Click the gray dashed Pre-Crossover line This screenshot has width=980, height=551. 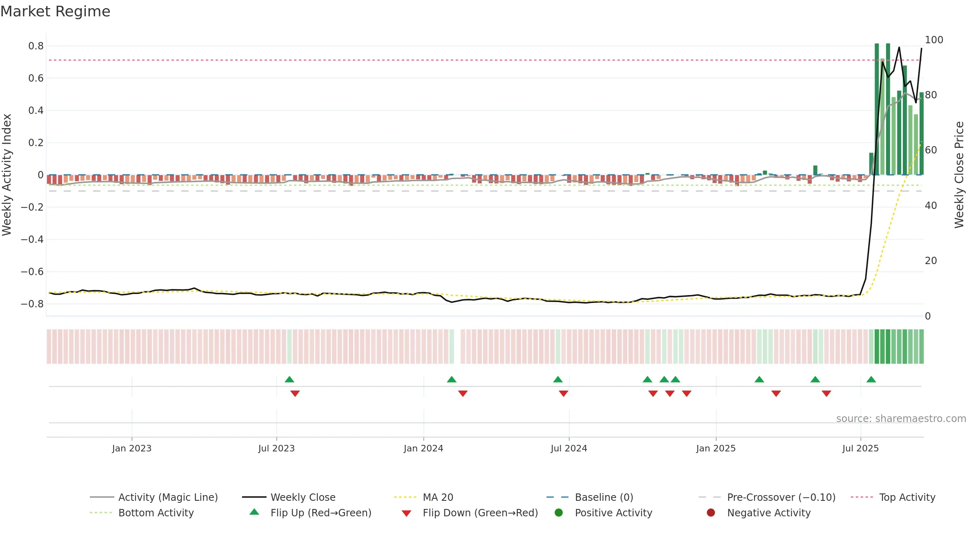coord(485,191)
